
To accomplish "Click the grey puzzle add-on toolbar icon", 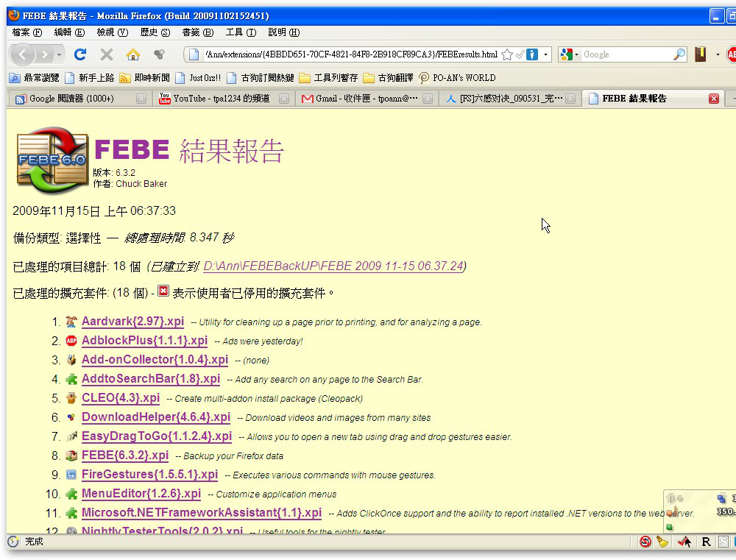I will [x=159, y=54].
